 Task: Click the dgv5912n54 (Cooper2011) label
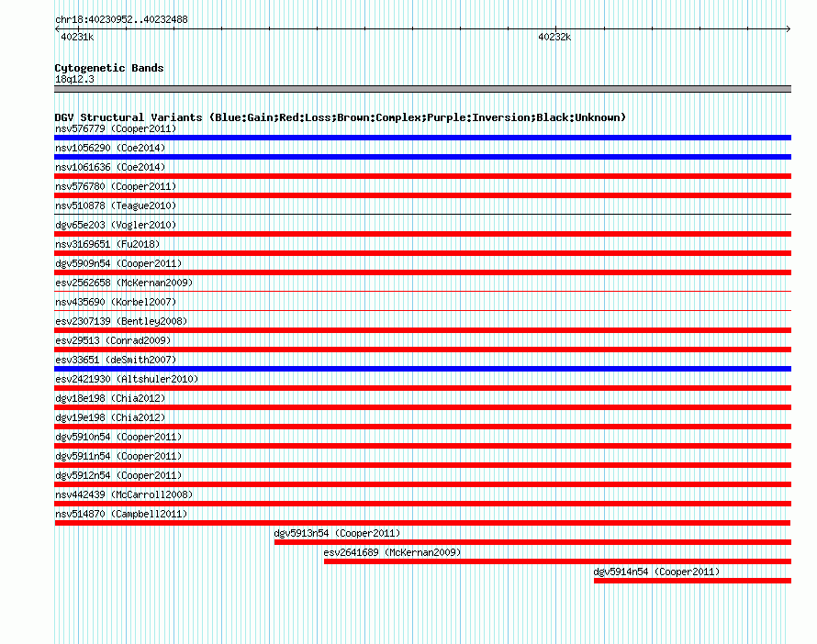pos(118,475)
